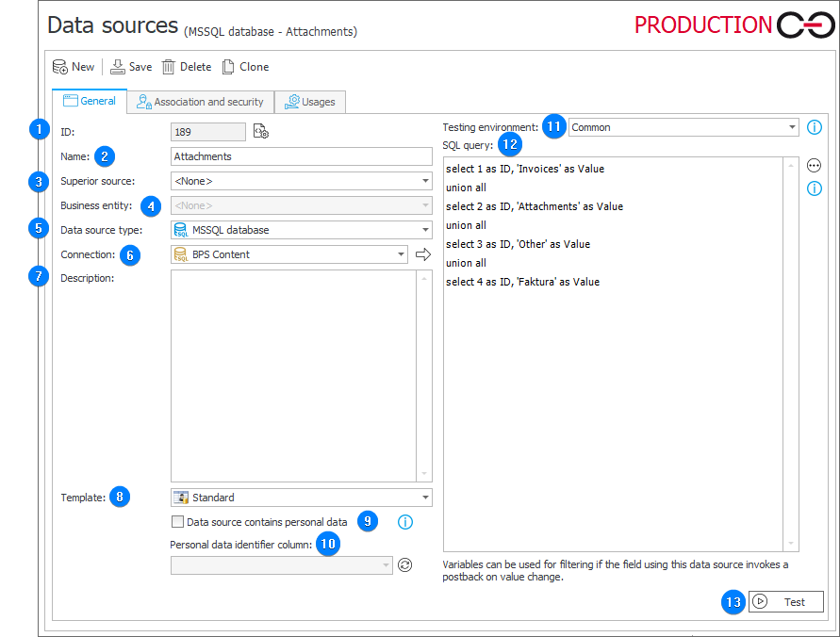Click the Standard template icon

pos(181,498)
